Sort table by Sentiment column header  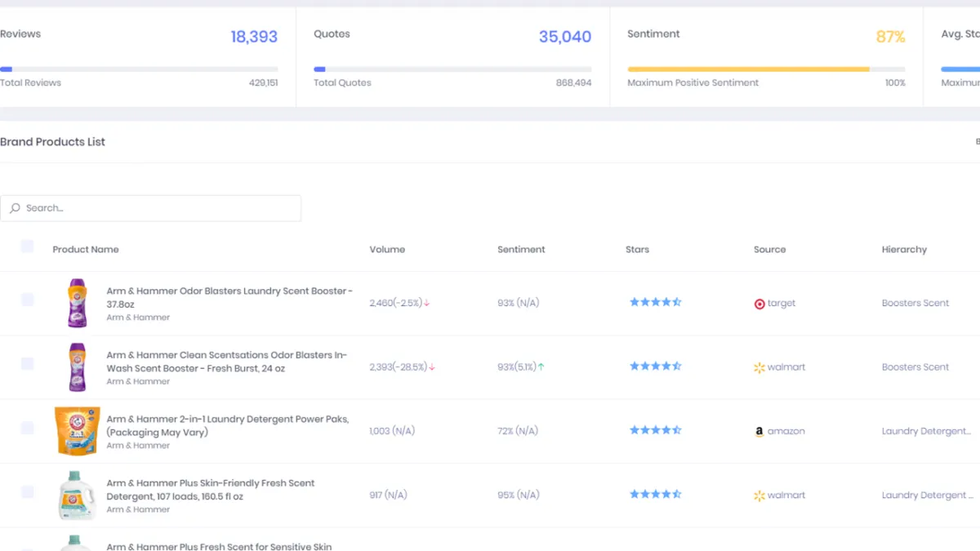pyautogui.click(x=521, y=250)
